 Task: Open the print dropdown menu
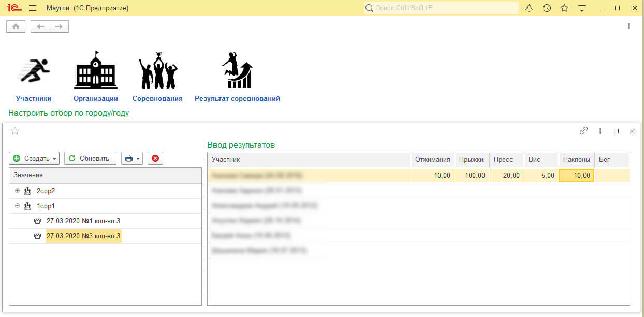click(132, 159)
